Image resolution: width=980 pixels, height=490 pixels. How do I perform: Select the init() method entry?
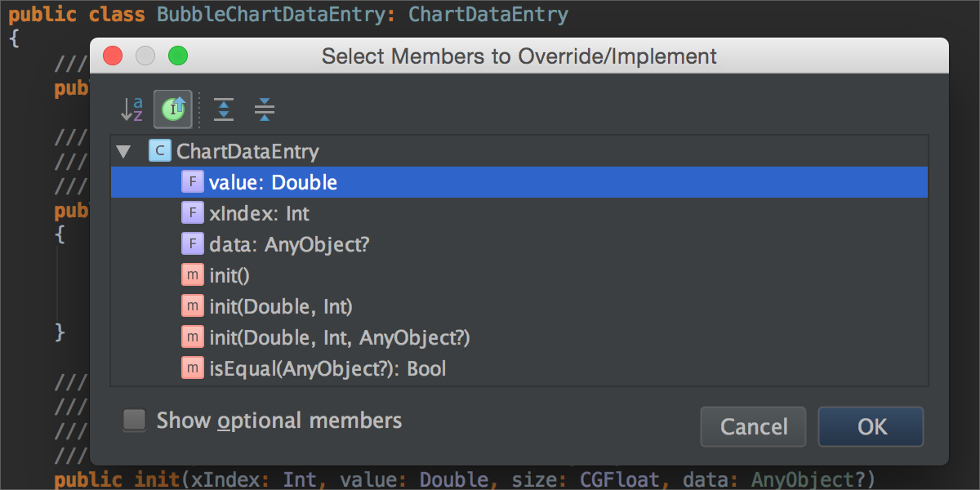tap(229, 276)
